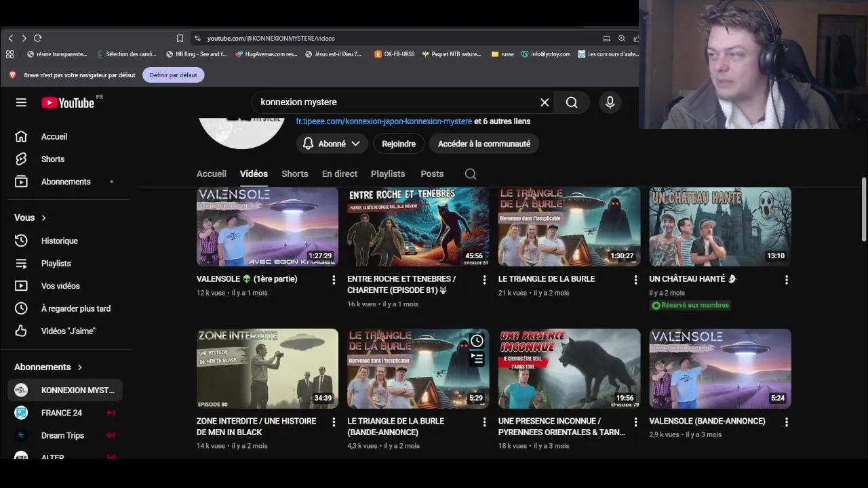868x488 pixels.
Task: Search within channel using magnifier icon
Action: tap(471, 174)
